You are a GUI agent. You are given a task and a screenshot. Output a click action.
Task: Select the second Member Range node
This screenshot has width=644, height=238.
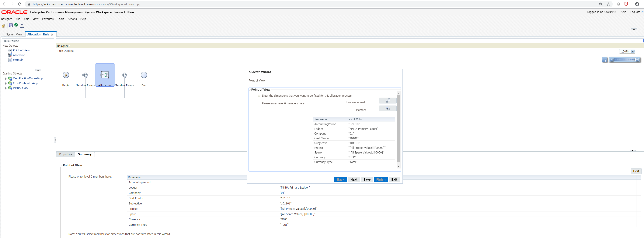click(x=124, y=75)
